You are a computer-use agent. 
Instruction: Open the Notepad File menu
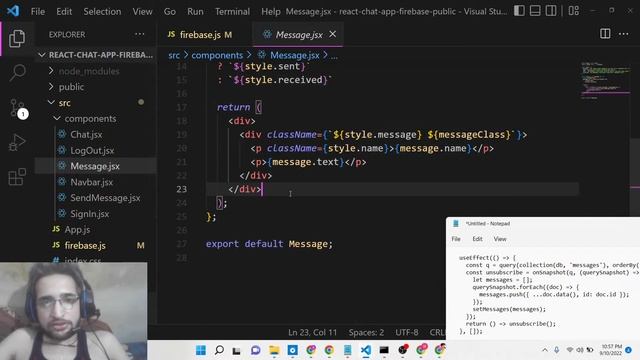(456, 239)
